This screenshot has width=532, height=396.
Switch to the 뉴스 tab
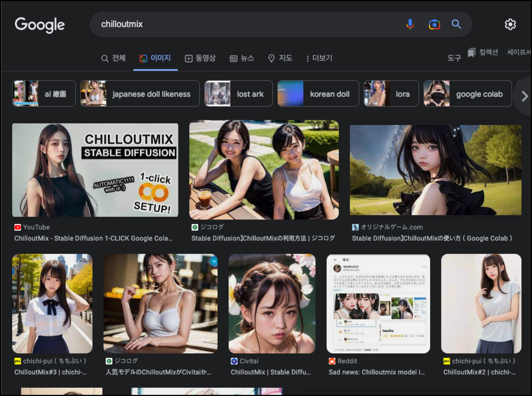(x=242, y=58)
